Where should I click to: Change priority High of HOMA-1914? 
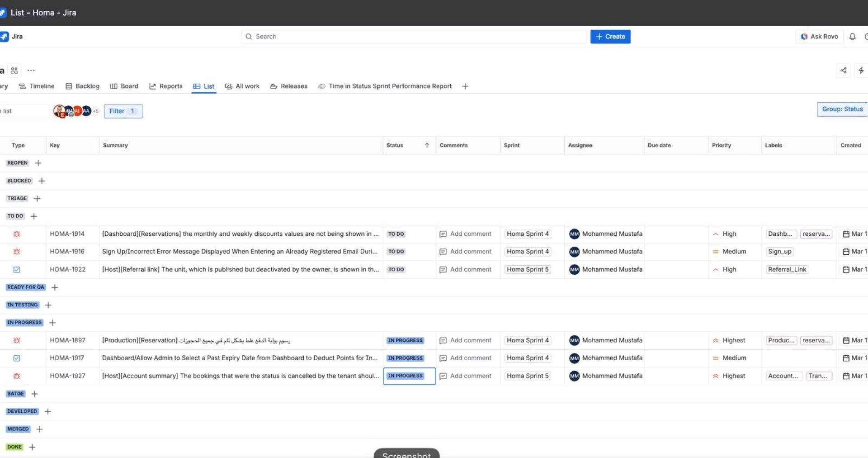coord(725,234)
